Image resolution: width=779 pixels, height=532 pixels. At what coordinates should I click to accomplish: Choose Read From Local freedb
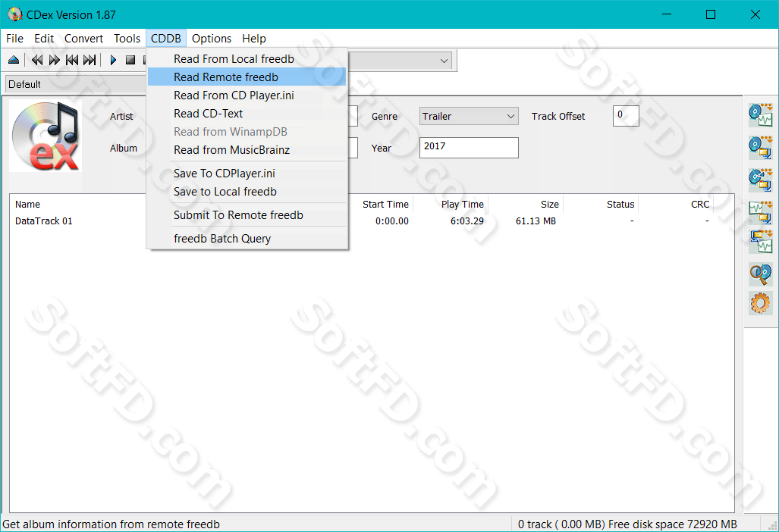click(247, 59)
